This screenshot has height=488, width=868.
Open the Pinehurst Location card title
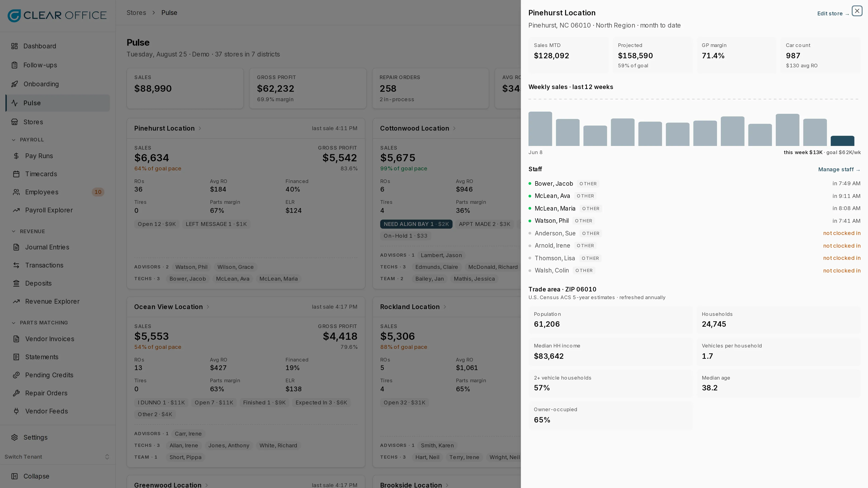(164, 128)
